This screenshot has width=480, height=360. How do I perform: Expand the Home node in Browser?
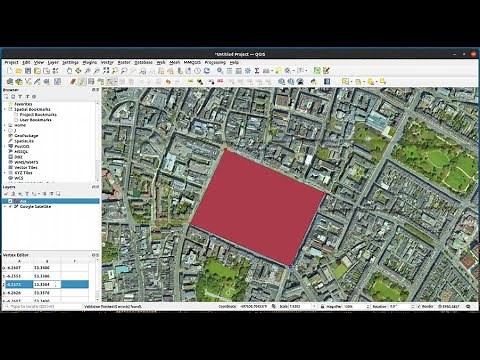5,125
